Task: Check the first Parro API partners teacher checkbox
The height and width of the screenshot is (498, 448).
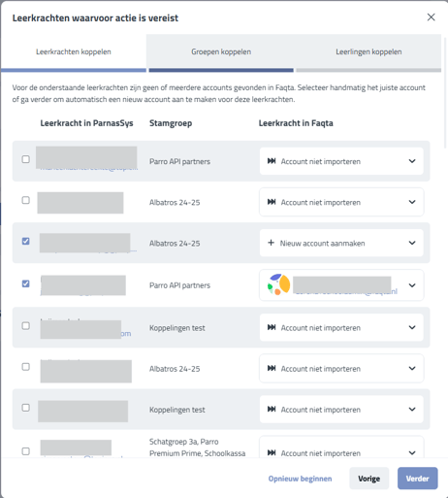Action: coord(25,159)
